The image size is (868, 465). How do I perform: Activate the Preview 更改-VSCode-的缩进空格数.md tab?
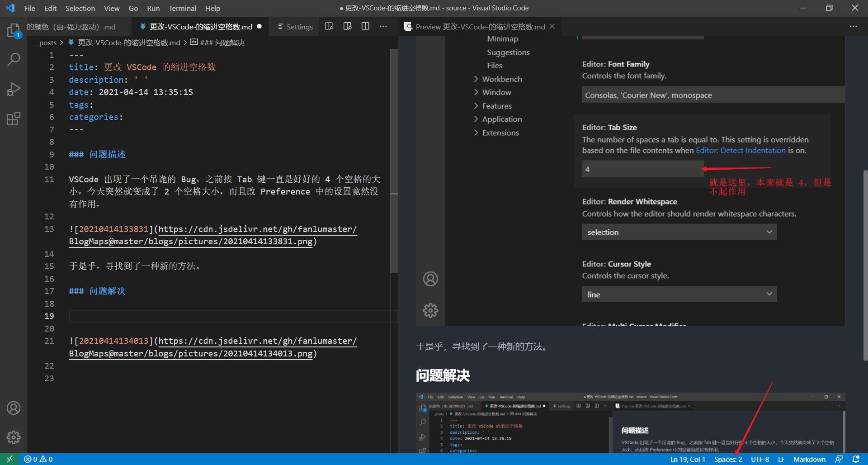(x=479, y=27)
